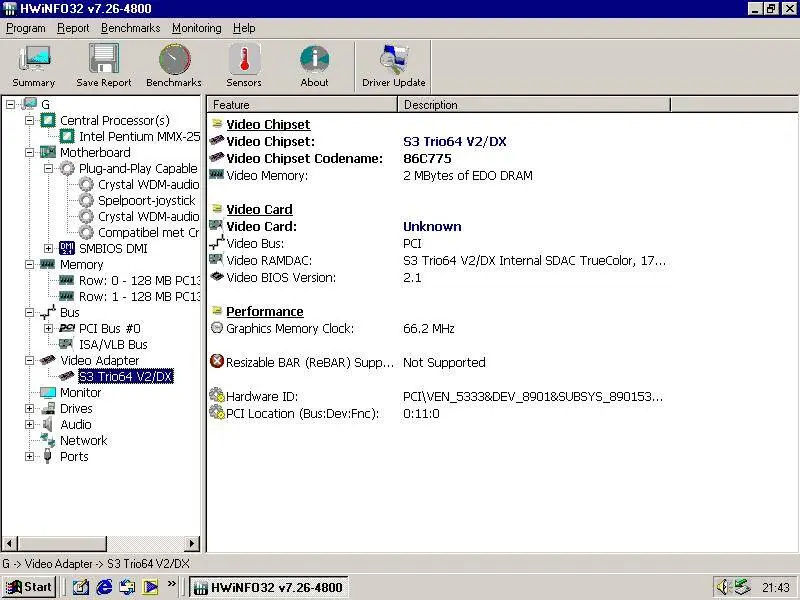This screenshot has height=600, width=800.
Task: Click the taskbar clock showing 21:43
Action: coord(776,588)
